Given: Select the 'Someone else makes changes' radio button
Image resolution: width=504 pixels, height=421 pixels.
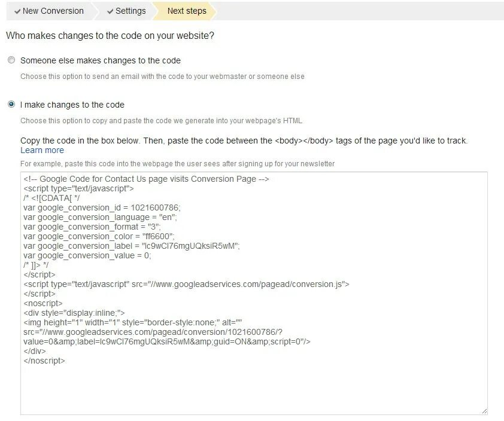Looking at the screenshot, I should [11, 60].
